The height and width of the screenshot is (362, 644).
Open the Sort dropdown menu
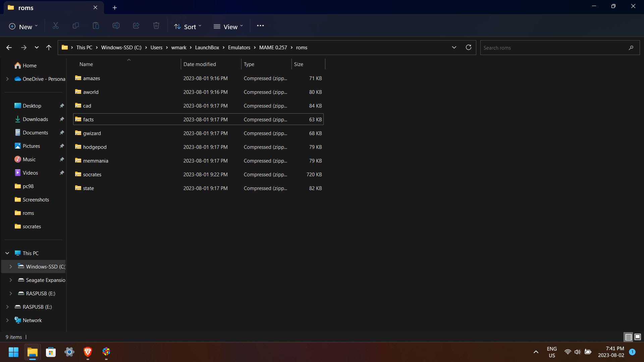(x=187, y=26)
